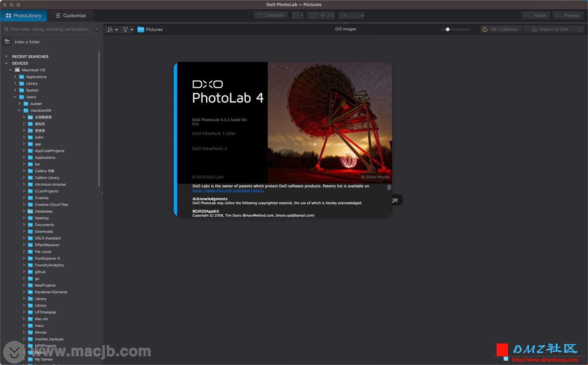Click the LRTimelapse folder icon
Image resolution: width=588 pixels, height=365 pixels.
coord(30,312)
